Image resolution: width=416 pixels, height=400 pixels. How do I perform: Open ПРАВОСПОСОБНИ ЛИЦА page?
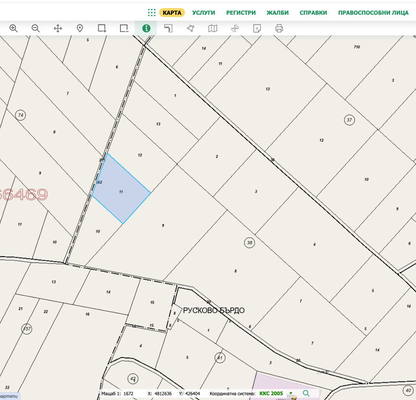tap(373, 13)
